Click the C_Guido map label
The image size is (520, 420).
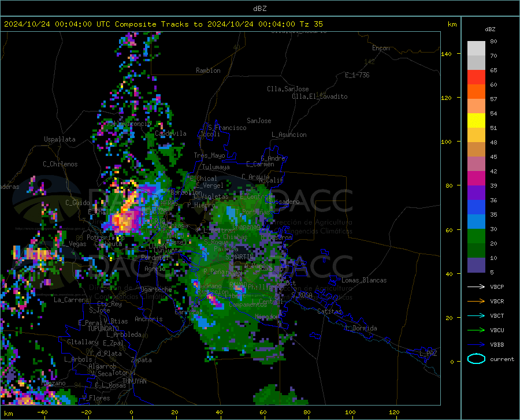[x=77, y=203]
